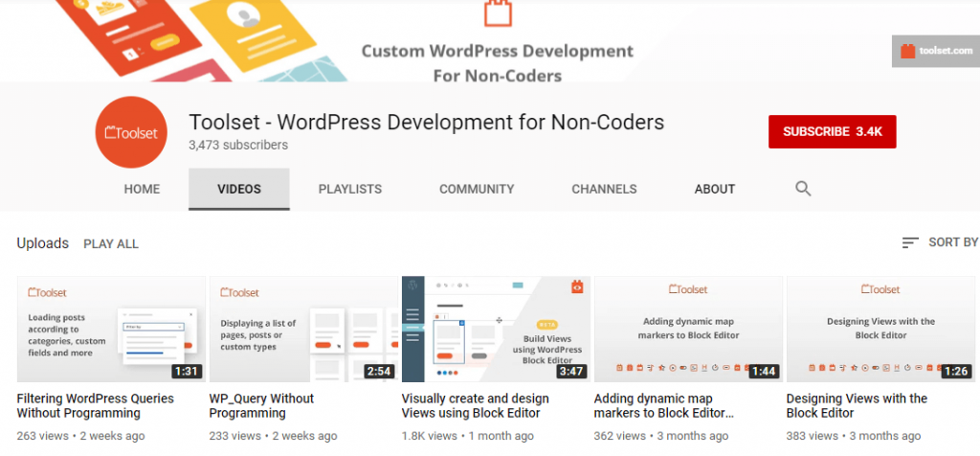Screen dimensions: 980x456
Task: Open the WP_Query video thumbnail
Action: [303, 329]
